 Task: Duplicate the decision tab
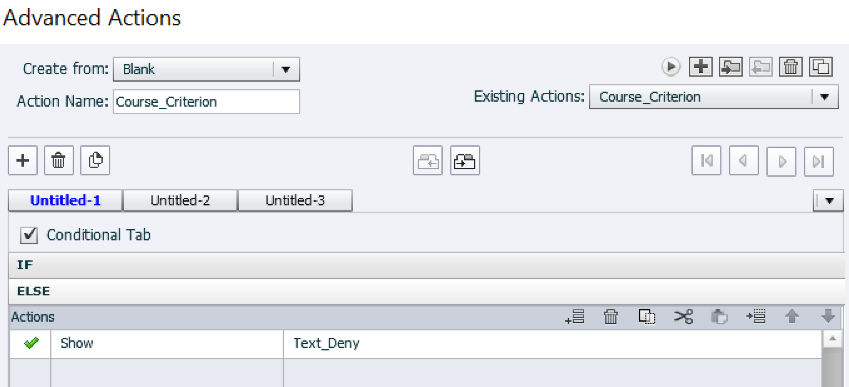[95, 161]
